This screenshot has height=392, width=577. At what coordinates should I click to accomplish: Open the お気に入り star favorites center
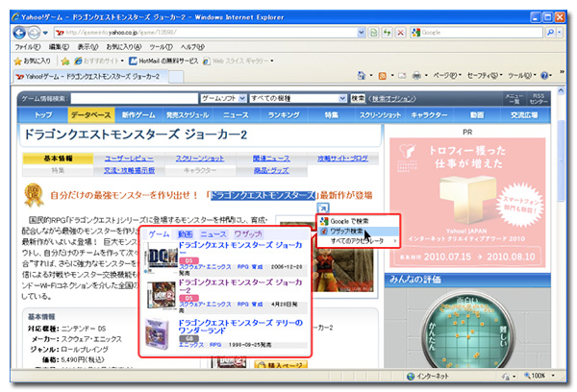33,61
